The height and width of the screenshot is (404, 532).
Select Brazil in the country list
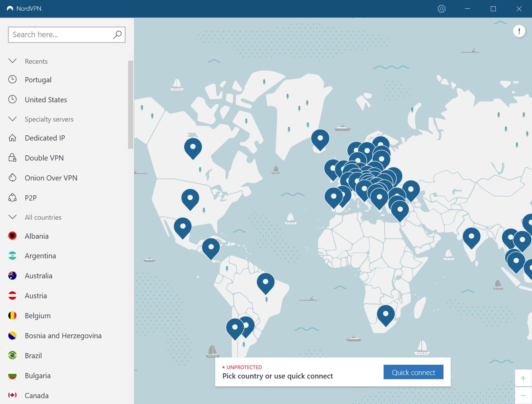(33, 356)
